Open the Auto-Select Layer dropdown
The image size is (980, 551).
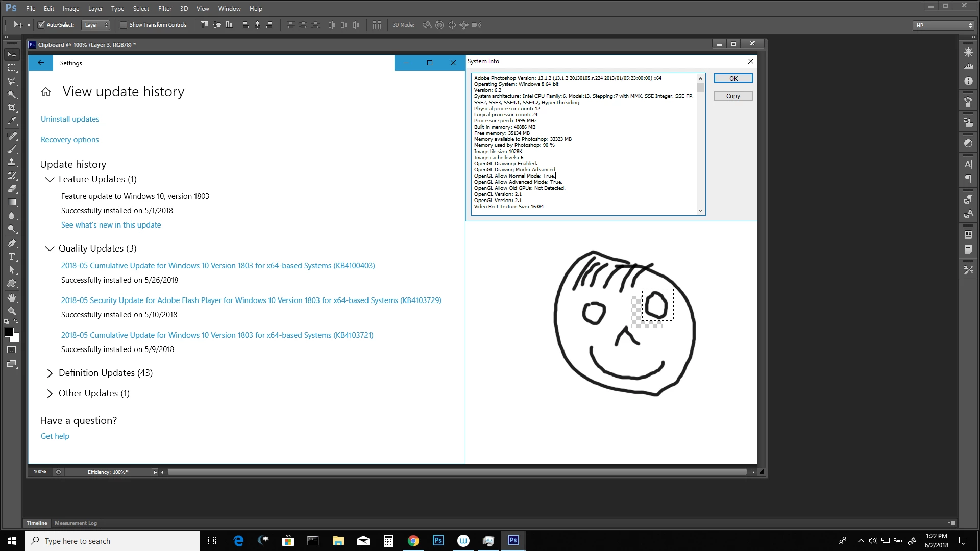tap(96, 24)
